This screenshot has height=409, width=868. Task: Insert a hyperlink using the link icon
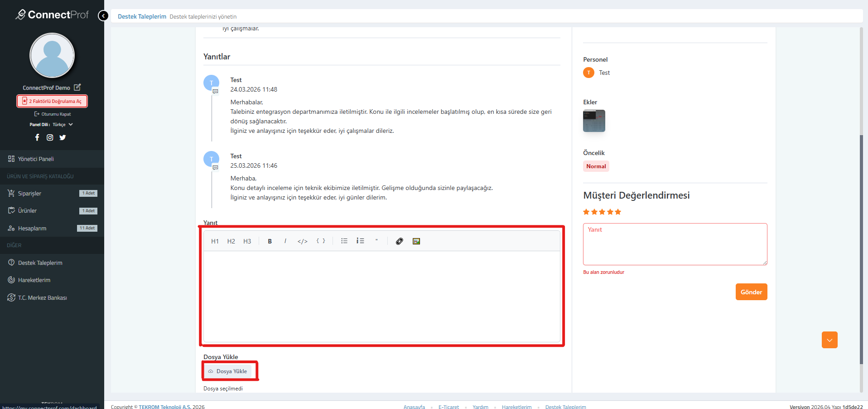point(399,241)
